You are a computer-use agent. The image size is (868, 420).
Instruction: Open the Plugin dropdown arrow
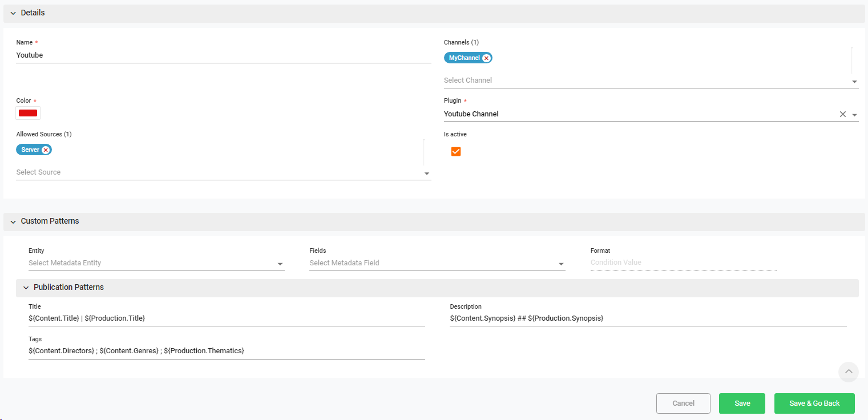[x=854, y=115]
